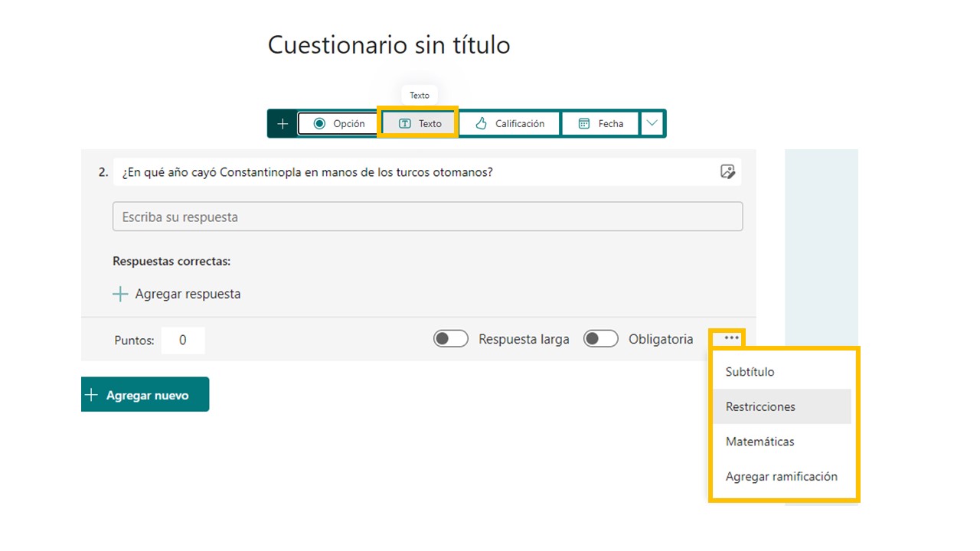Toggle the Respuesta larga switch

451,339
